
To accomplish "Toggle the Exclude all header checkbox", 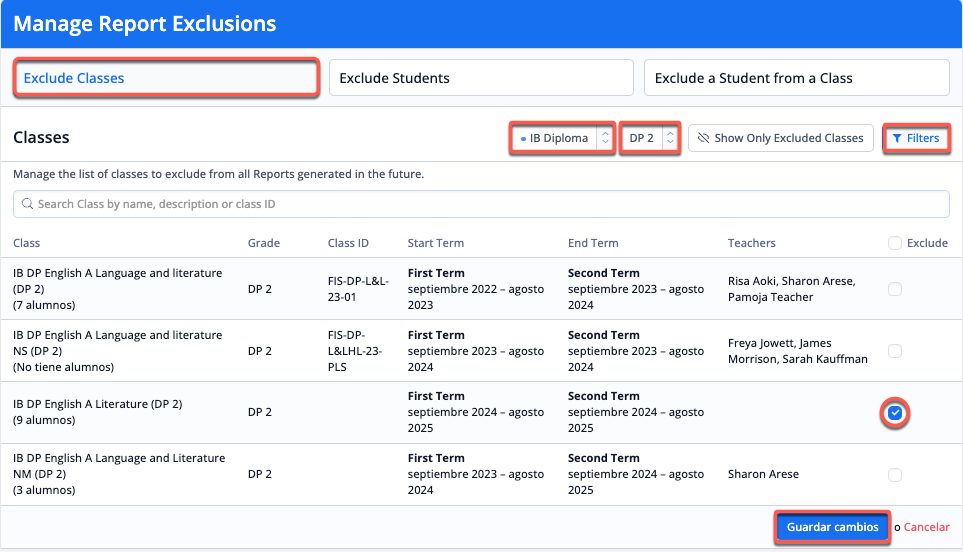I will 895,243.
